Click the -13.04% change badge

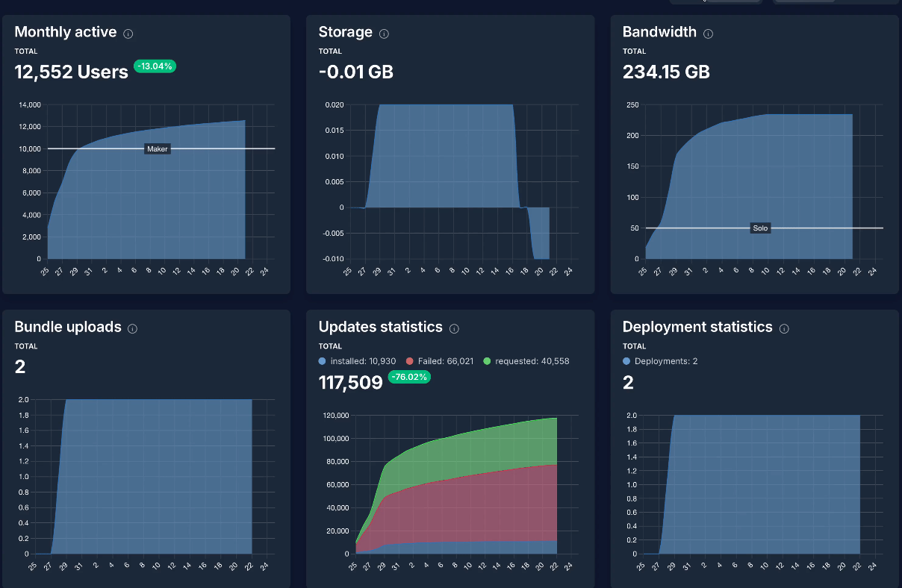tap(155, 66)
